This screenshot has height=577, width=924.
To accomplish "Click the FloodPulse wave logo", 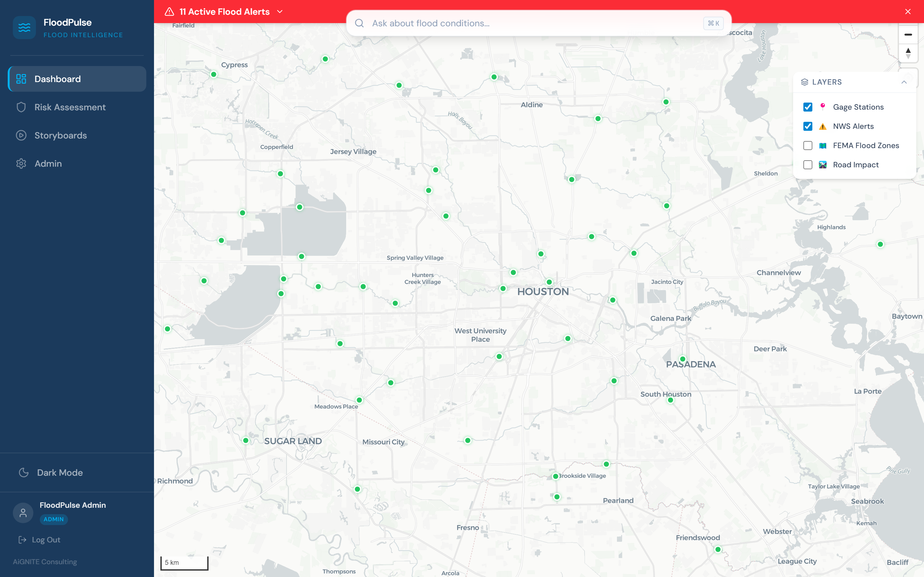I will 24,27.
